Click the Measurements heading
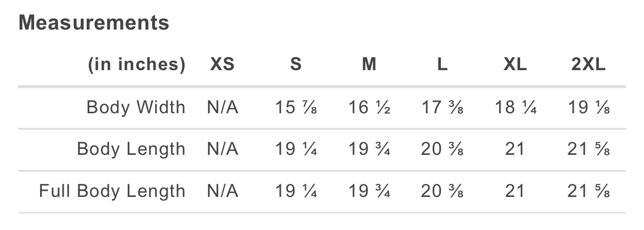Viewport: 644px width, 230px height. (x=94, y=23)
